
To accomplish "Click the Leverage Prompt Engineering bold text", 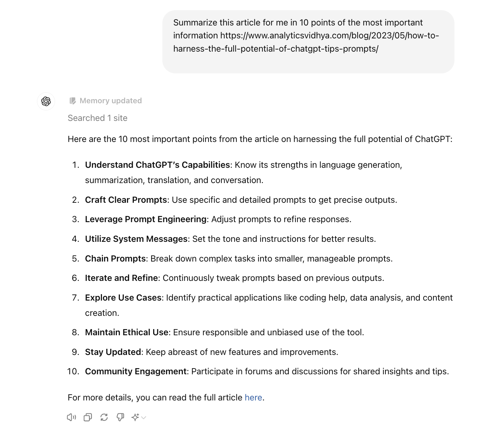I will (x=146, y=219).
